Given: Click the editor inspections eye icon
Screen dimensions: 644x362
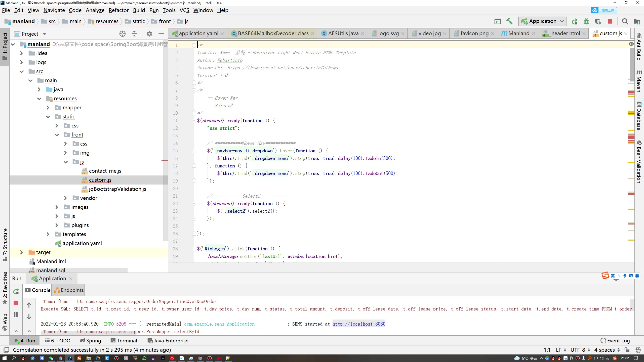Looking at the screenshot, I should click(x=631, y=44).
